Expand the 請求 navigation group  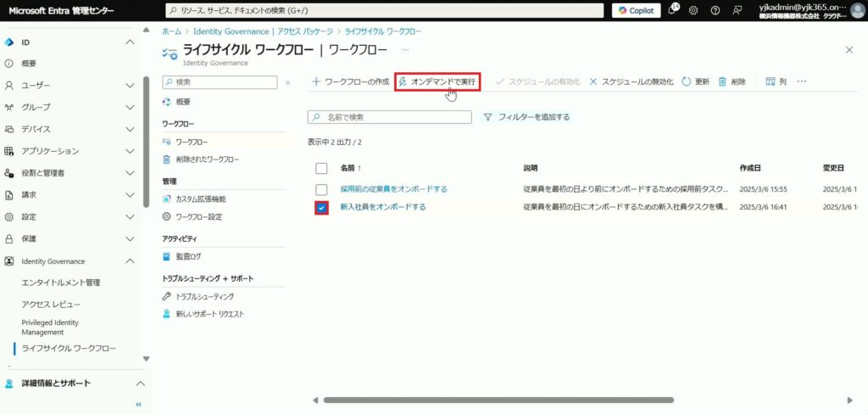click(x=130, y=195)
